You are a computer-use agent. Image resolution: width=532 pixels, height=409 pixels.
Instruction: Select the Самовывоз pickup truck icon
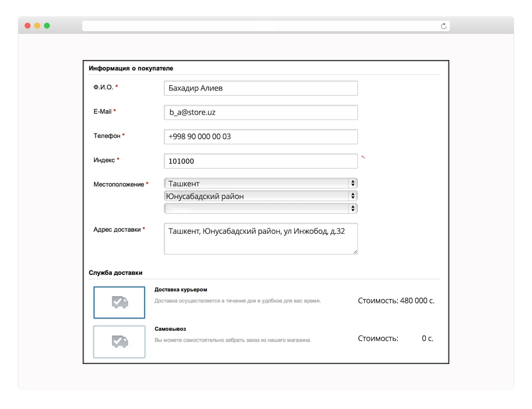pos(119,342)
